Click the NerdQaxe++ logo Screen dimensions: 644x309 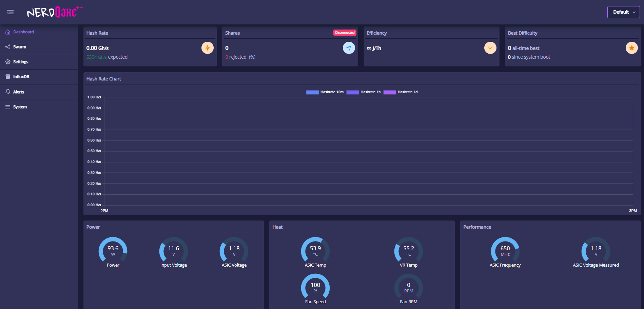(x=54, y=12)
